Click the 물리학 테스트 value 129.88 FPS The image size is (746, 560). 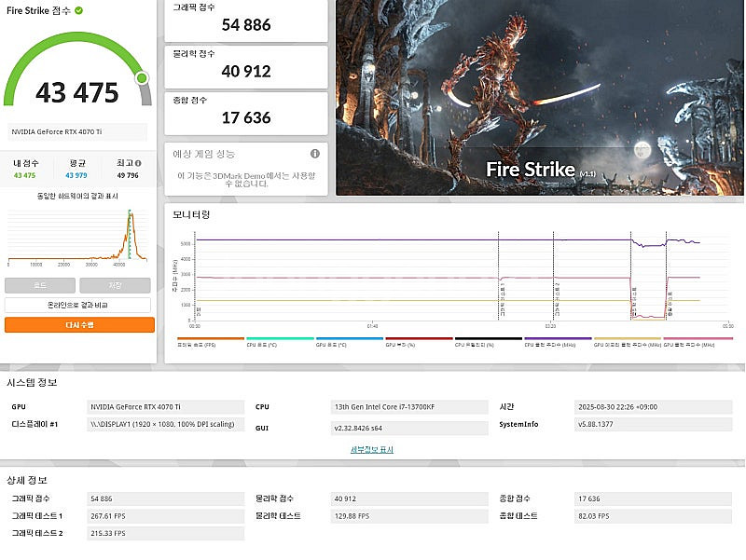point(409,516)
